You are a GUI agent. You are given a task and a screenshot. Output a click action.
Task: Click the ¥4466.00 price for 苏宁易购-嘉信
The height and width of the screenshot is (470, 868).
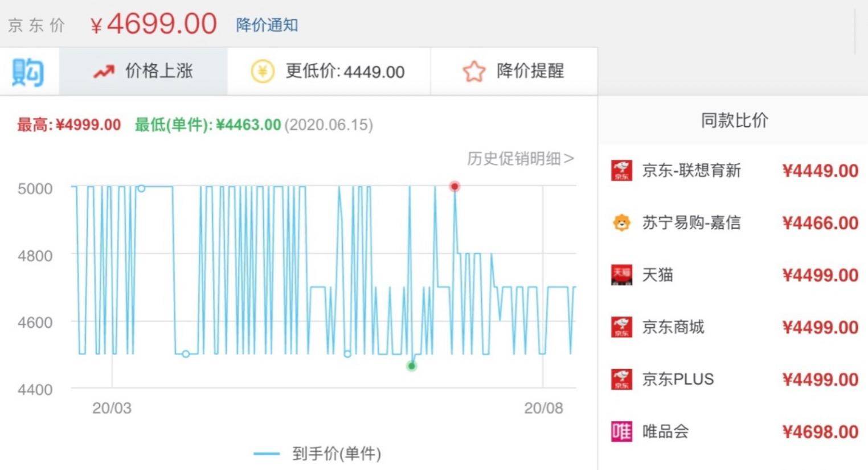point(820,222)
